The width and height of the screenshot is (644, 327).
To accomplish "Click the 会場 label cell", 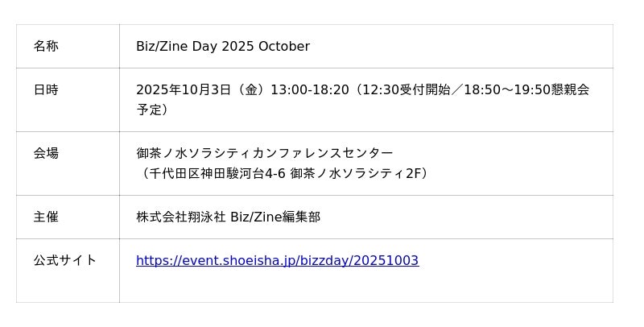I will pos(46,153).
